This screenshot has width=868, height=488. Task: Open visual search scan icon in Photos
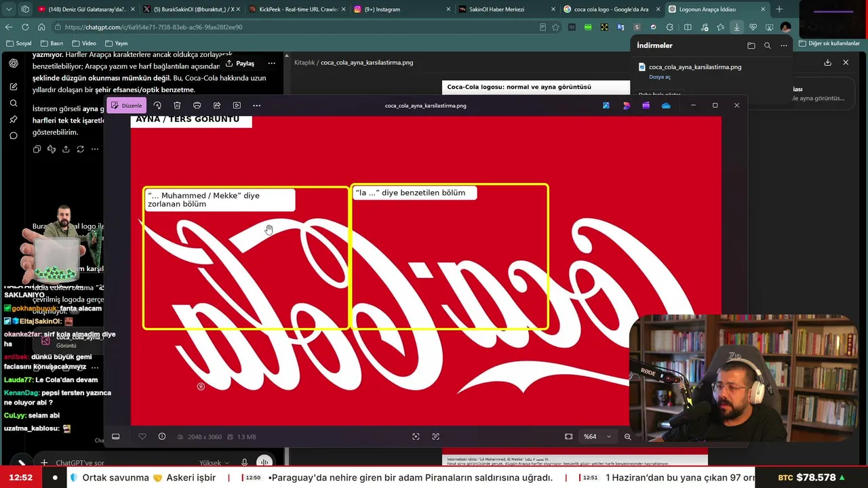416,436
